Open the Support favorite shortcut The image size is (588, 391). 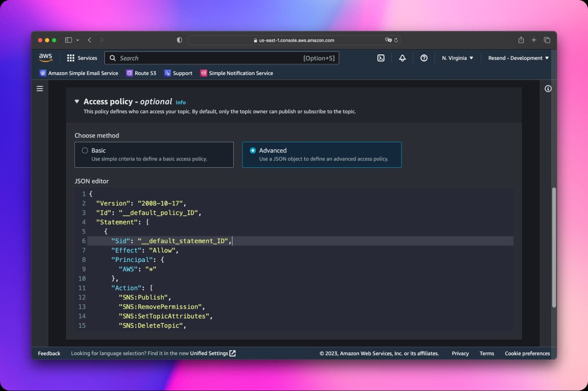coord(178,73)
